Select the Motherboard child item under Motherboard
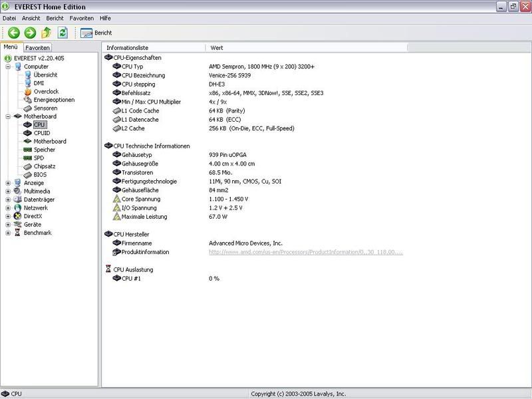 tap(50, 142)
